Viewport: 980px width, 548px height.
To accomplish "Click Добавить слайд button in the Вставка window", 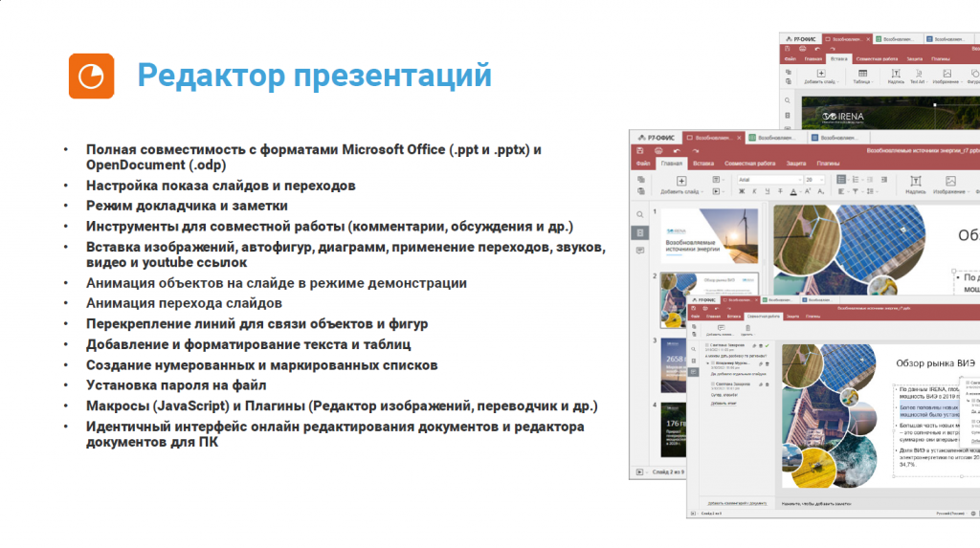I will [x=821, y=77].
